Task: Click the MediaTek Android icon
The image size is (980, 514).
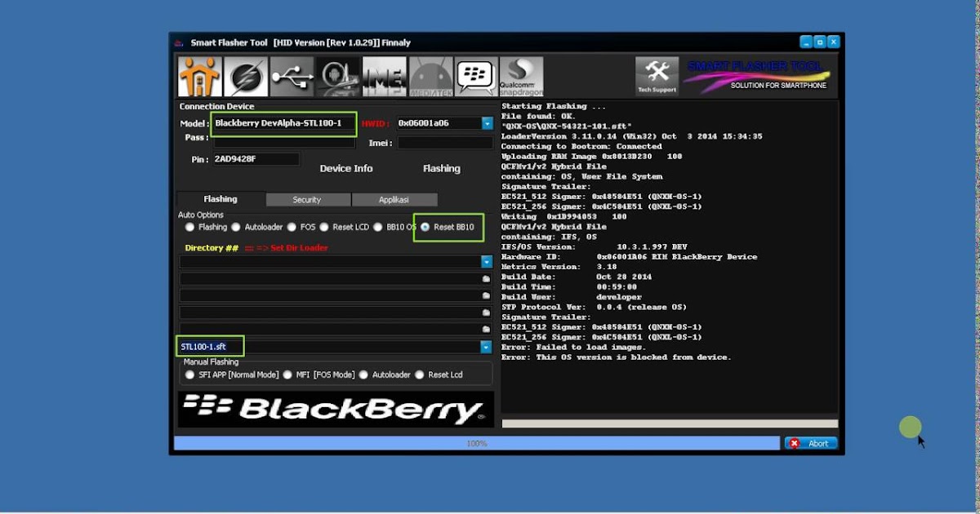Action: (x=429, y=74)
